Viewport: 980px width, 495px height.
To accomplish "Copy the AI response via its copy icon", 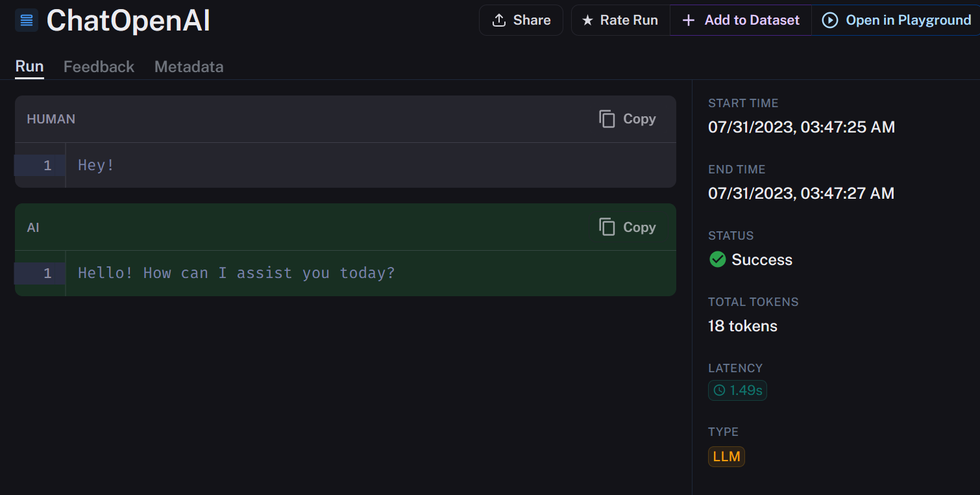I will (607, 227).
